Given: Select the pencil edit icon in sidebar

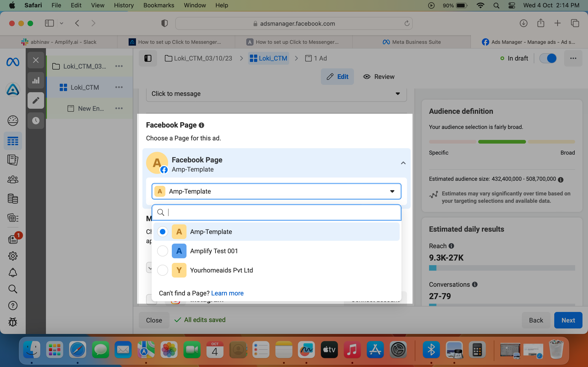Looking at the screenshot, I should tap(36, 100).
